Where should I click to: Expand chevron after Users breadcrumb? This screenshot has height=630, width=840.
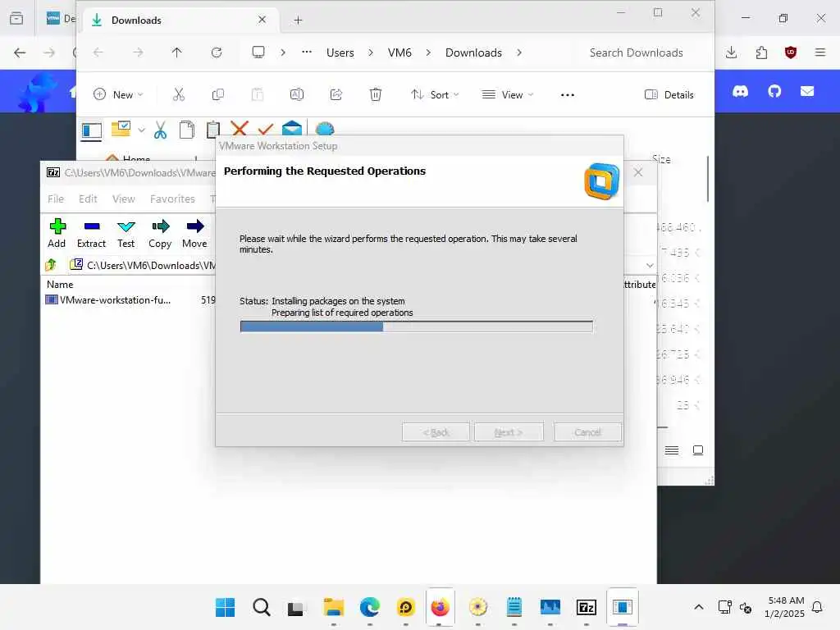(x=371, y=52)
